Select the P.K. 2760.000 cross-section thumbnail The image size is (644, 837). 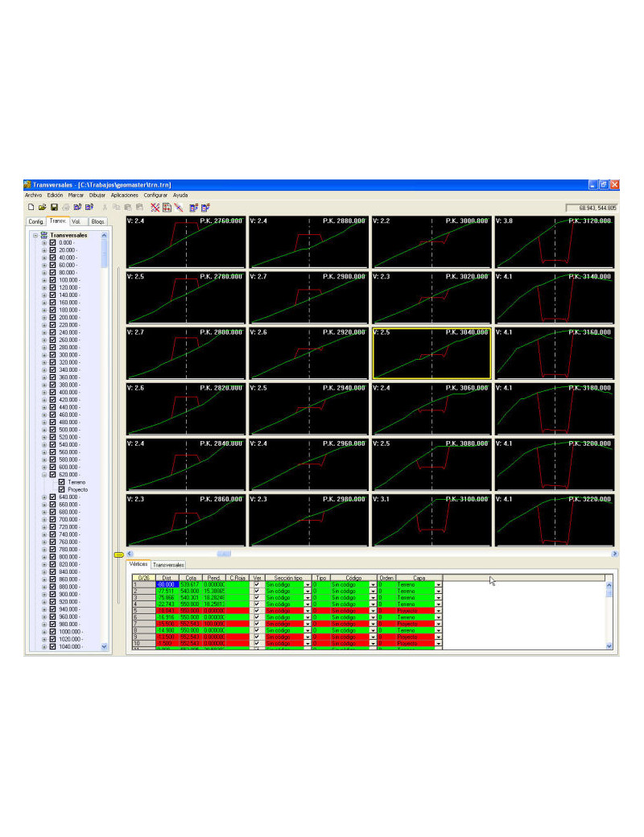click(186, 242)
